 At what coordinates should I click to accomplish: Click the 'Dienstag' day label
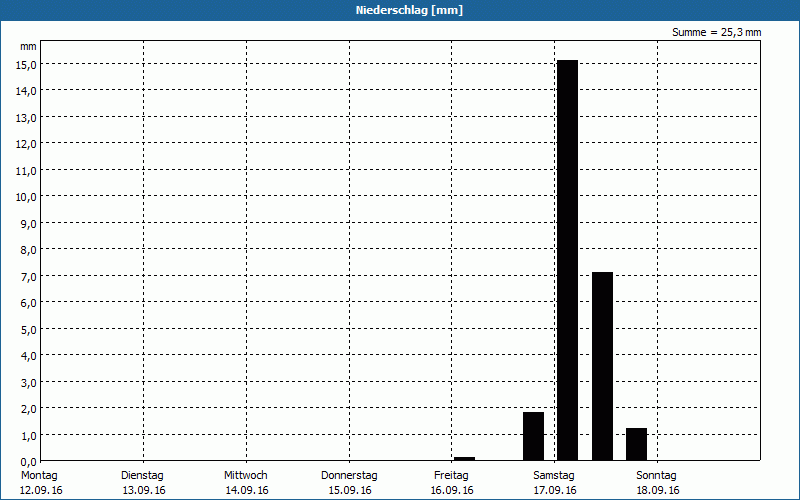click(142, 475)
